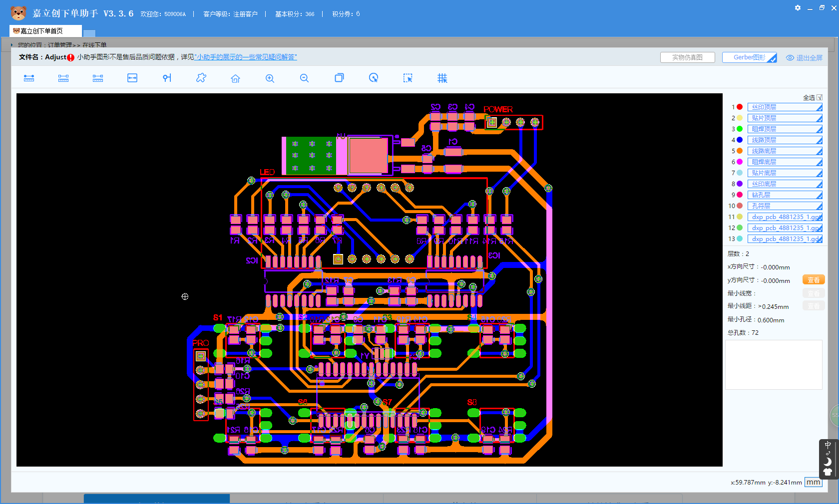
Task: Toggle the 阻焊顶层 layer visibility
Action: 785,129
